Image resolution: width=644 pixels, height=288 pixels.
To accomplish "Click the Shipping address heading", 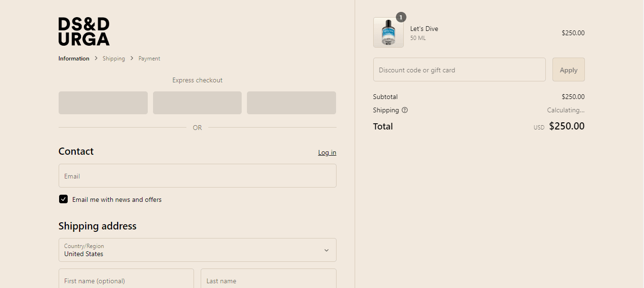I will [x=98, y=226].
